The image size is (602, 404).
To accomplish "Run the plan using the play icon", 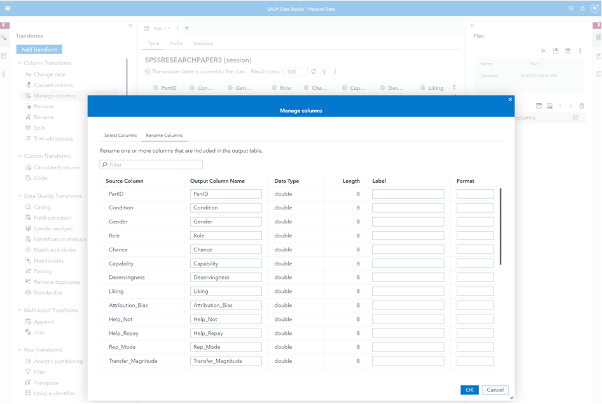I will coord(543,50).
